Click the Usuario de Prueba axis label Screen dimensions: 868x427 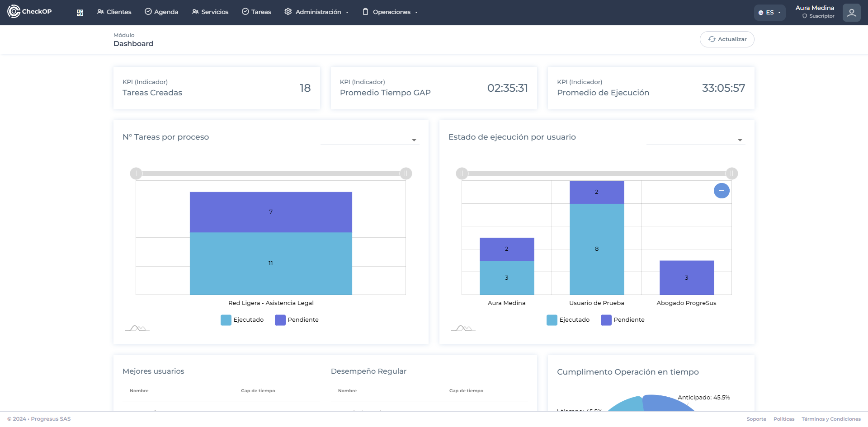597,303
